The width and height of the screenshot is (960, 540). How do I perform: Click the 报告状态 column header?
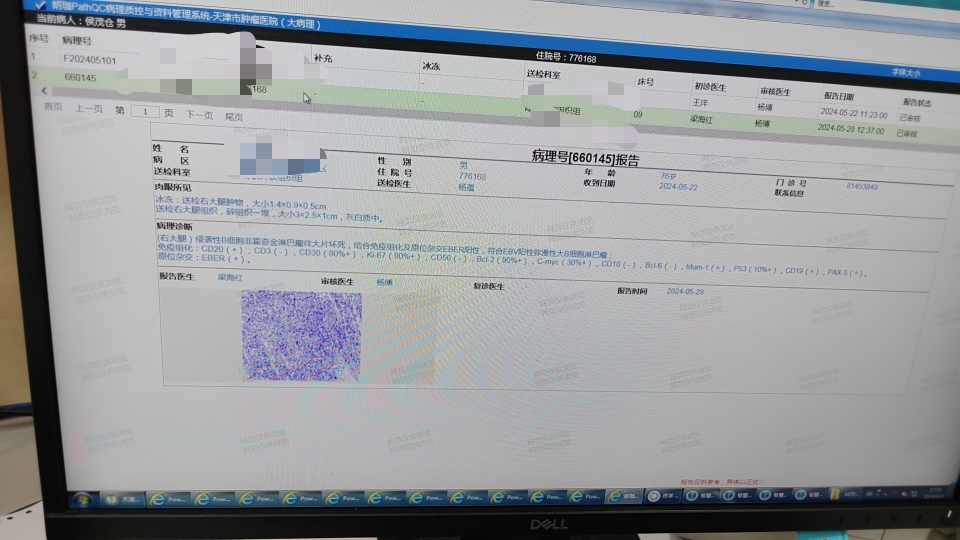coord(916,102)
